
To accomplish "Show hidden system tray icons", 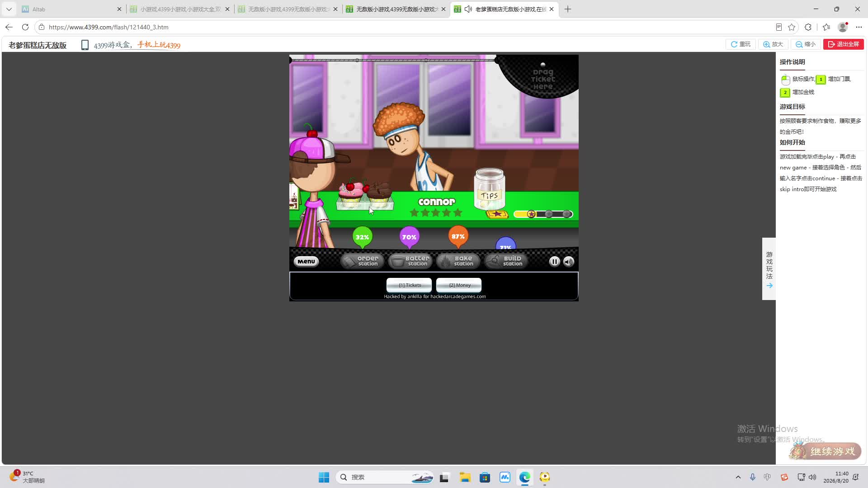I will [x=738, y=477].
